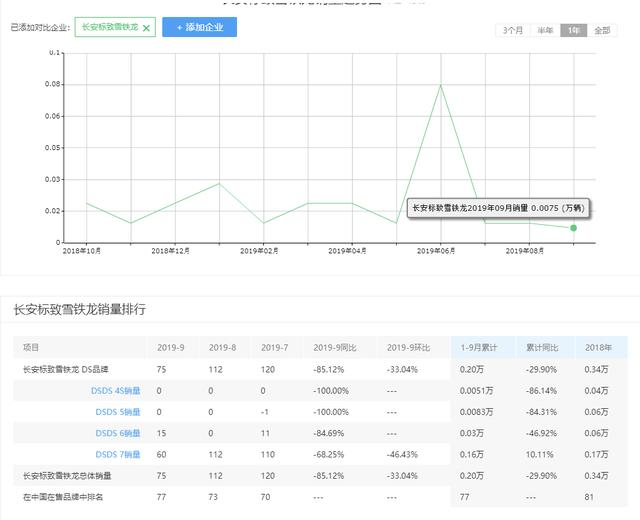Click the -85.12% cell in DS品牌 row

pyautogui.click(x=329, y=369)
